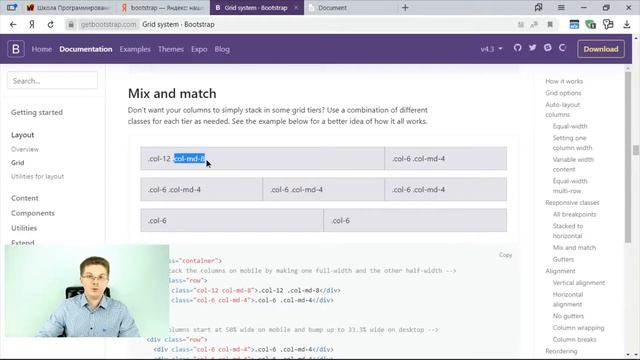
Task: Click the table-of-contents scrollbar thumb
Action: (628, 157)
